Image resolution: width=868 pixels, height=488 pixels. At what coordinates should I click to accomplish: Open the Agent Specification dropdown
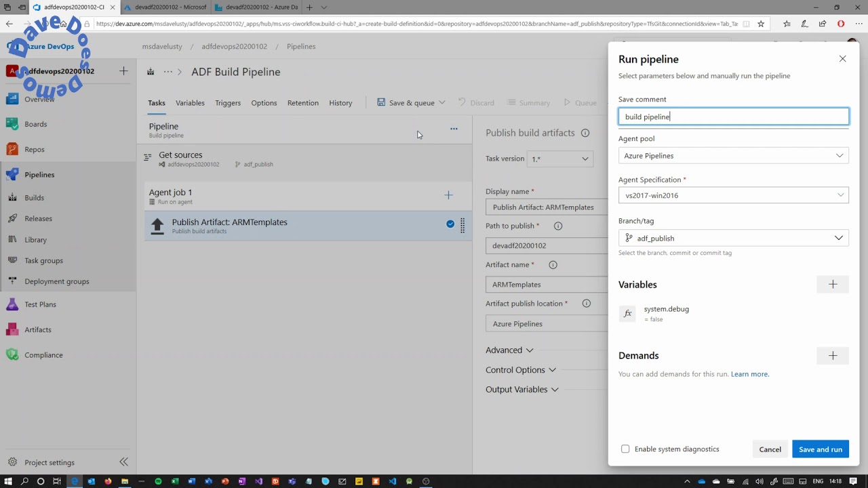(x=734, y=195)
